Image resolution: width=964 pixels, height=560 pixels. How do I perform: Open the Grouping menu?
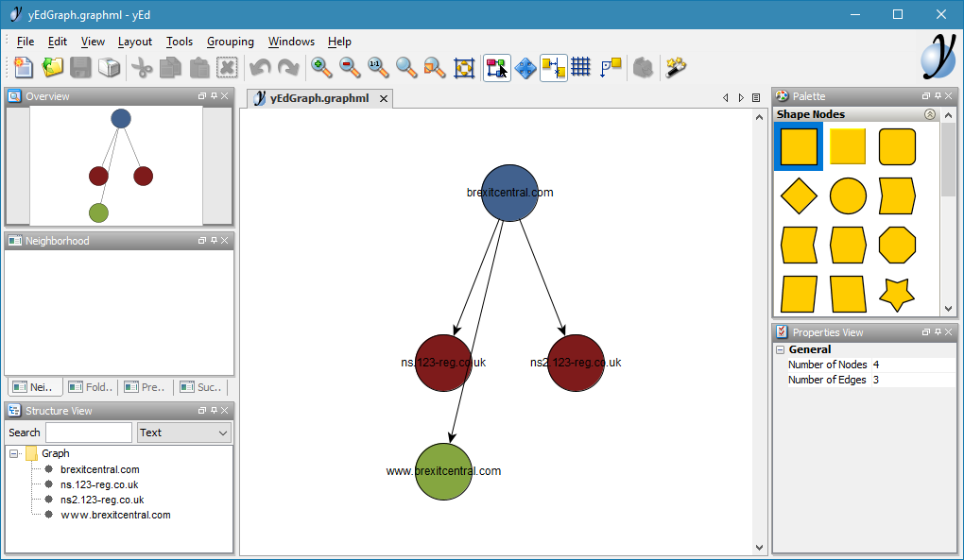pyautogui.click(x=230, y=42)
